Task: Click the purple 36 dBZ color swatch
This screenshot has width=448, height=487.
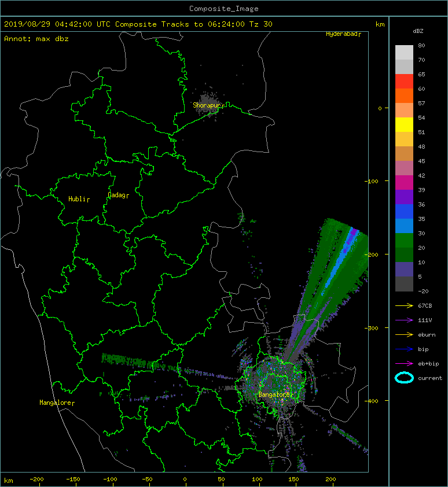Action: tap(404, 197)
